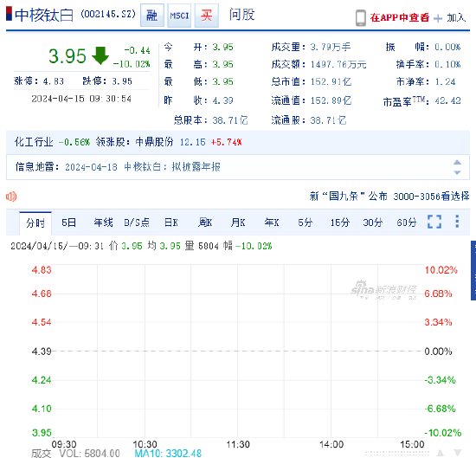The width and height of the screenshot is (476, 458).
Task: Open 化工行业 industry link
Action: pyautogui.click(x=34, y=142)
